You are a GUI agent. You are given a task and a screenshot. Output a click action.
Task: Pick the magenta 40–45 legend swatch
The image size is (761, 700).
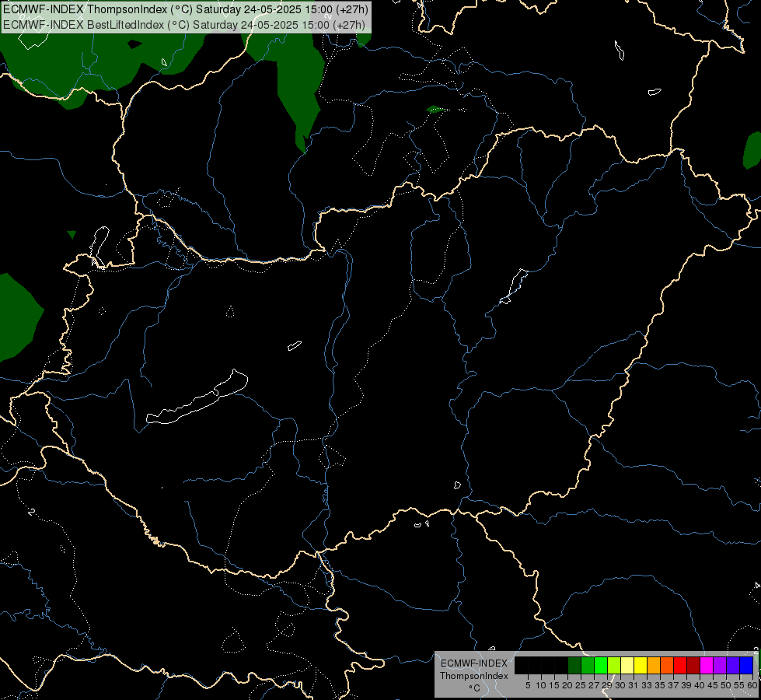point(707,665)
